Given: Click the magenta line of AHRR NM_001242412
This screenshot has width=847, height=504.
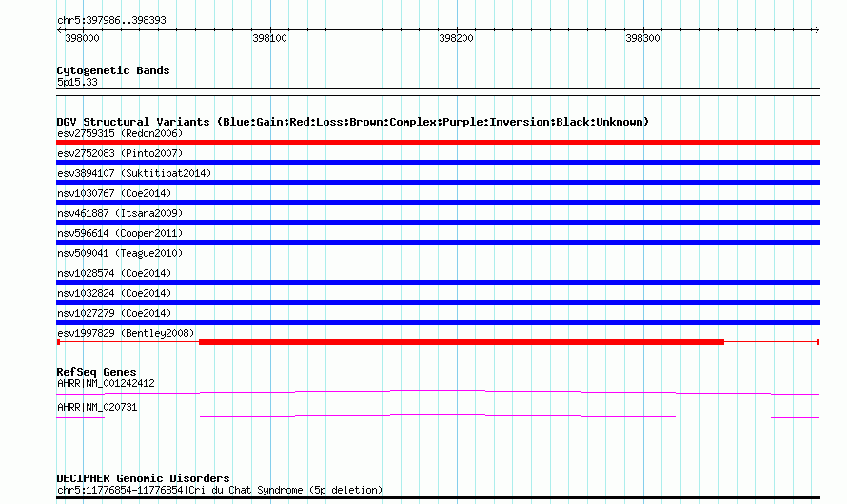Looking at the screenshot, I should tap(438, 393).
